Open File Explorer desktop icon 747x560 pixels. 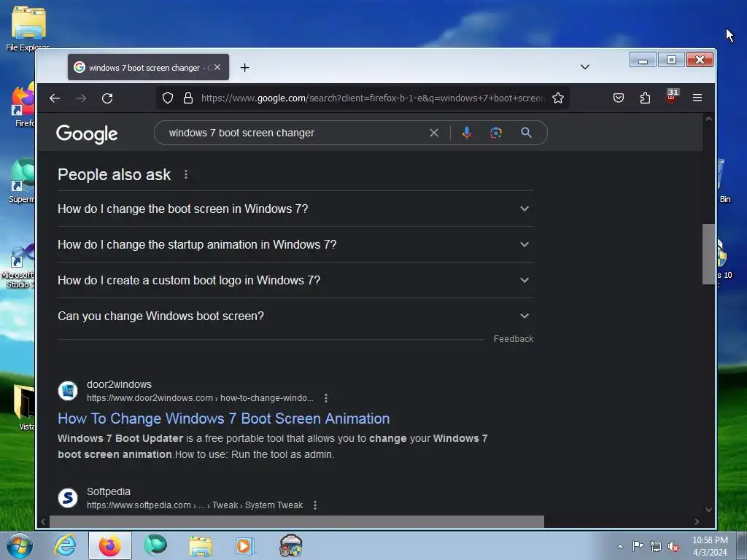[28, 28]
